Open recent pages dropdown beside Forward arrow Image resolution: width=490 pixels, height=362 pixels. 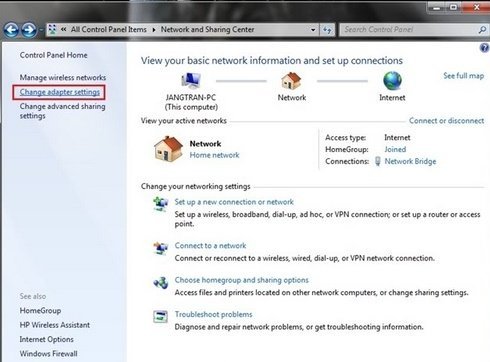click(41, 30)
